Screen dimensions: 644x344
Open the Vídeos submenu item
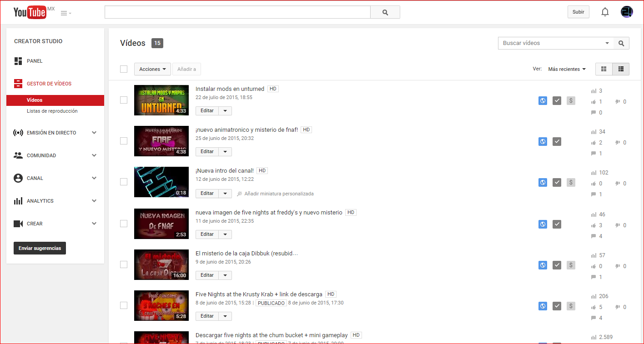[55, 100]
